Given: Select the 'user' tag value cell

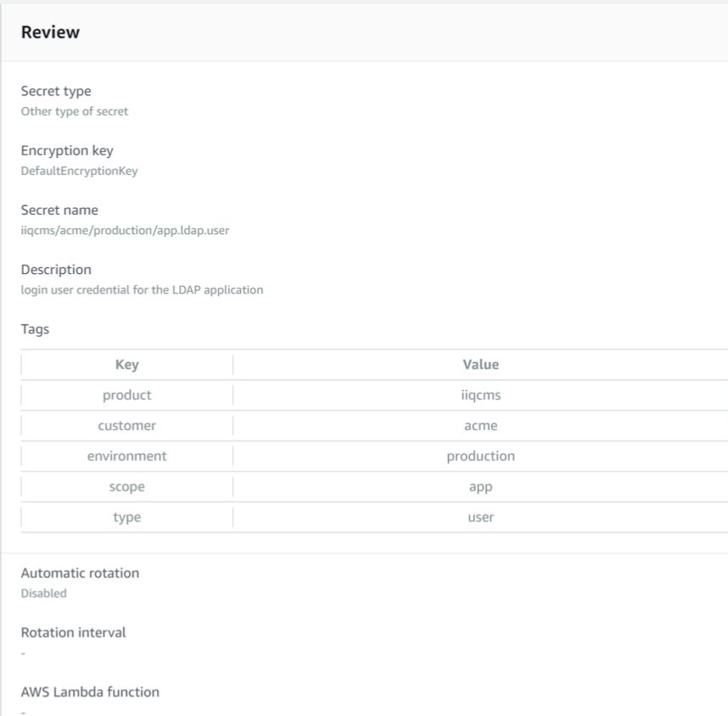Looking at the screenshot, I should (x=480, y=517).
